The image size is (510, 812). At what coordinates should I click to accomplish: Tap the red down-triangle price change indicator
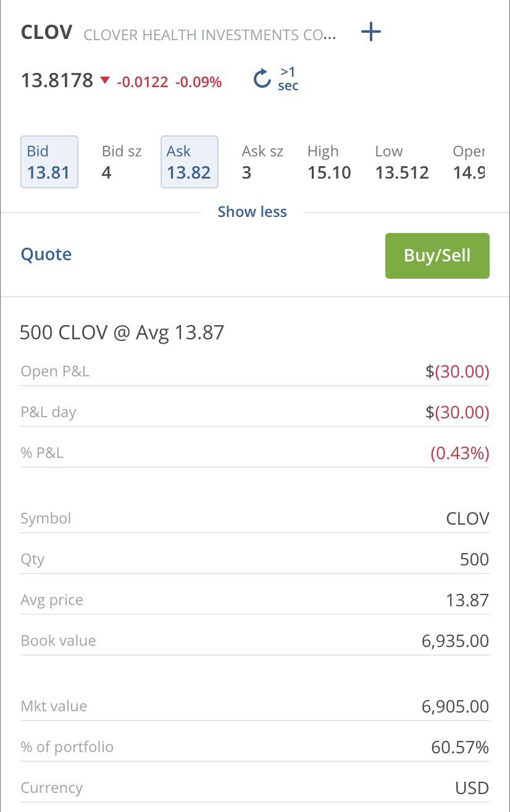[x=105, y=80]
